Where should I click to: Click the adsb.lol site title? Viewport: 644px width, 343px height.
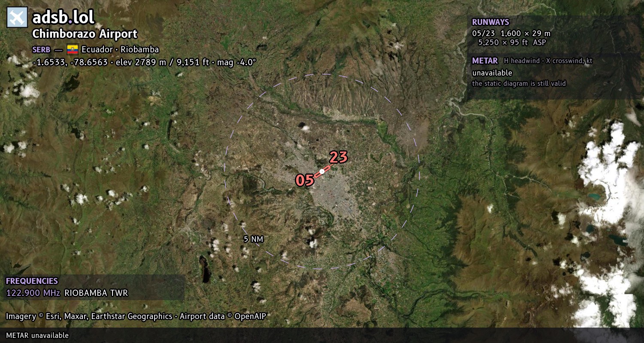(x=63, y=18)
